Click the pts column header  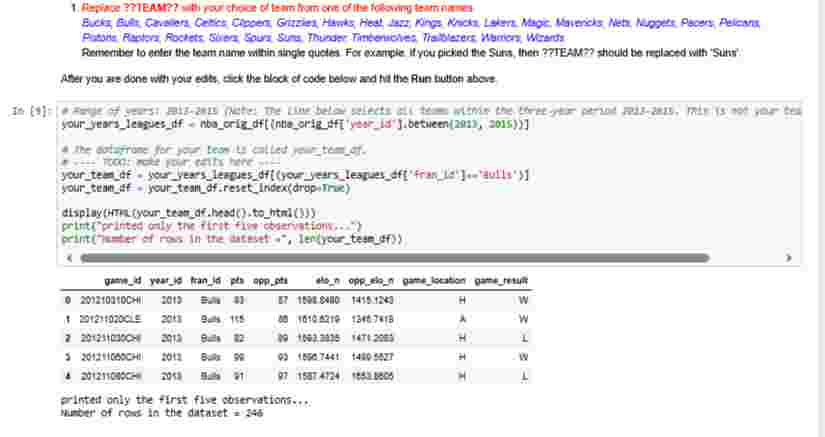(237, 280)
